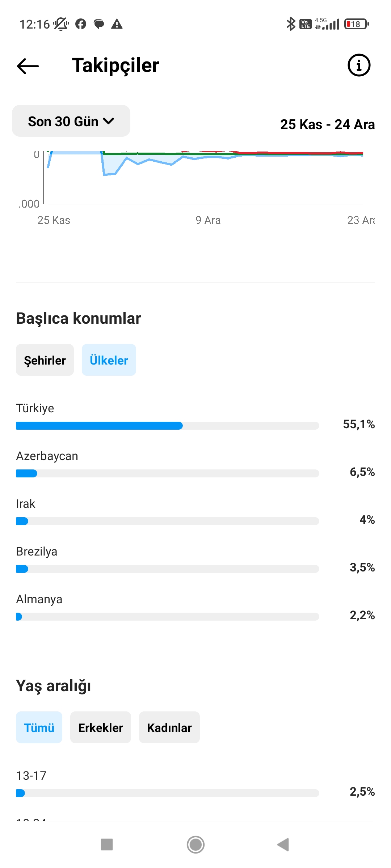This screenshot has height=868, width=391.
Task: Select the Ülkeler filter chip
Action: point(109,360)
